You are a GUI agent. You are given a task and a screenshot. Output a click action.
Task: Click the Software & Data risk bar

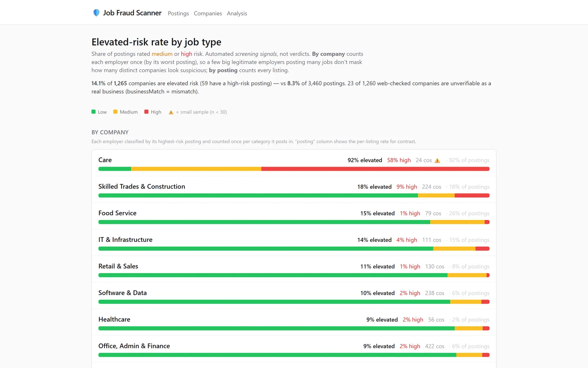pyautogui.click(x=294, y=301)
